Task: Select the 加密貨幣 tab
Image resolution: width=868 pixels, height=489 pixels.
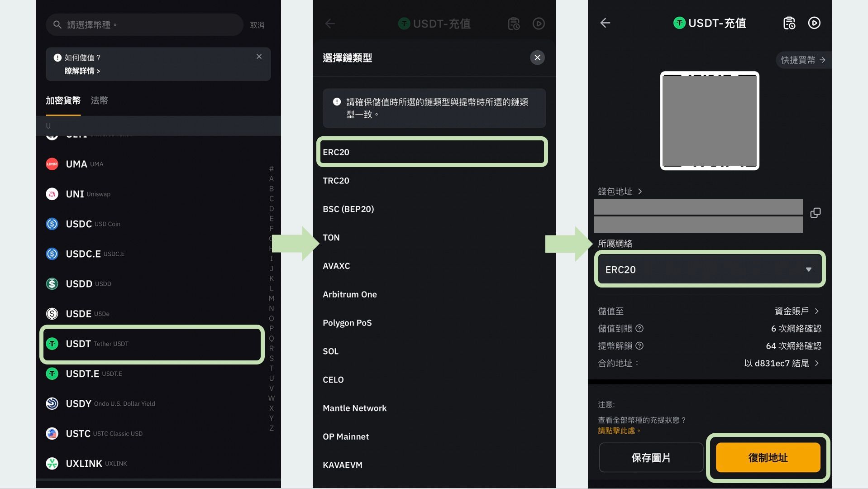Action: click(62, 101)
